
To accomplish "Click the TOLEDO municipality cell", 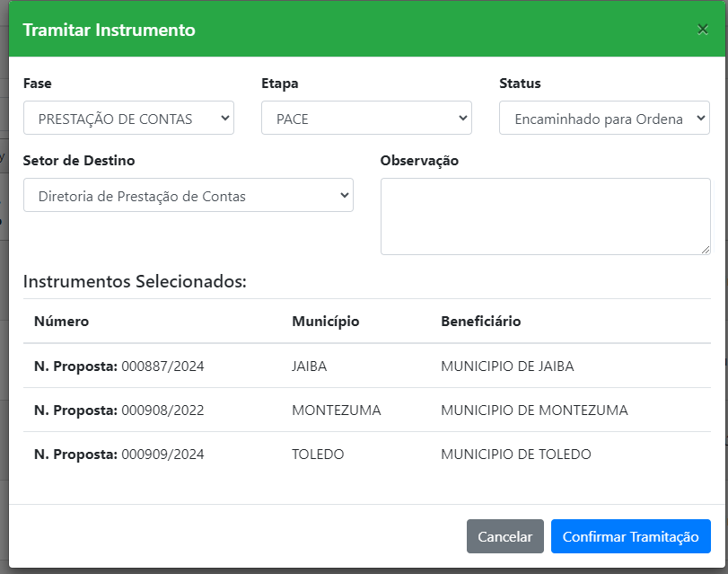I will click(318, 455).
